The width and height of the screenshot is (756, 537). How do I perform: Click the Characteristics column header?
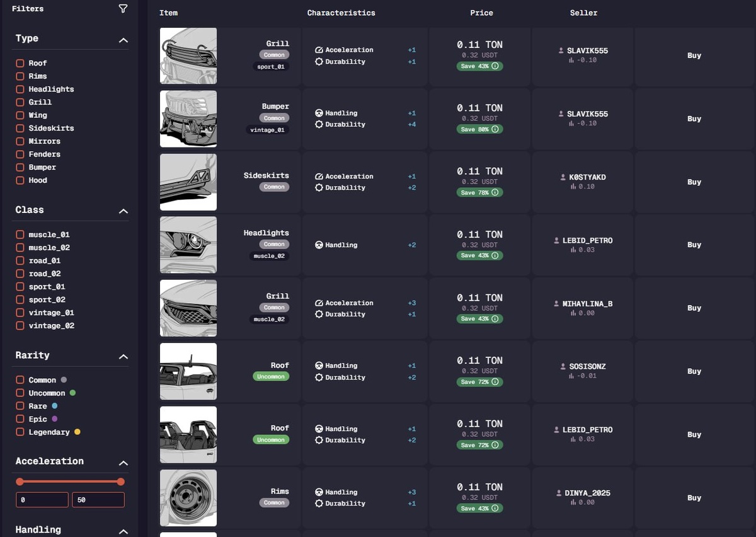pyautogui.click(x=341, y=13)
